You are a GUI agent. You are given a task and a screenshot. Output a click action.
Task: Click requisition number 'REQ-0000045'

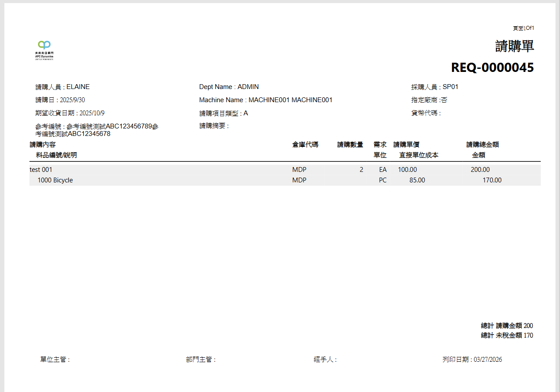(492, 68)
